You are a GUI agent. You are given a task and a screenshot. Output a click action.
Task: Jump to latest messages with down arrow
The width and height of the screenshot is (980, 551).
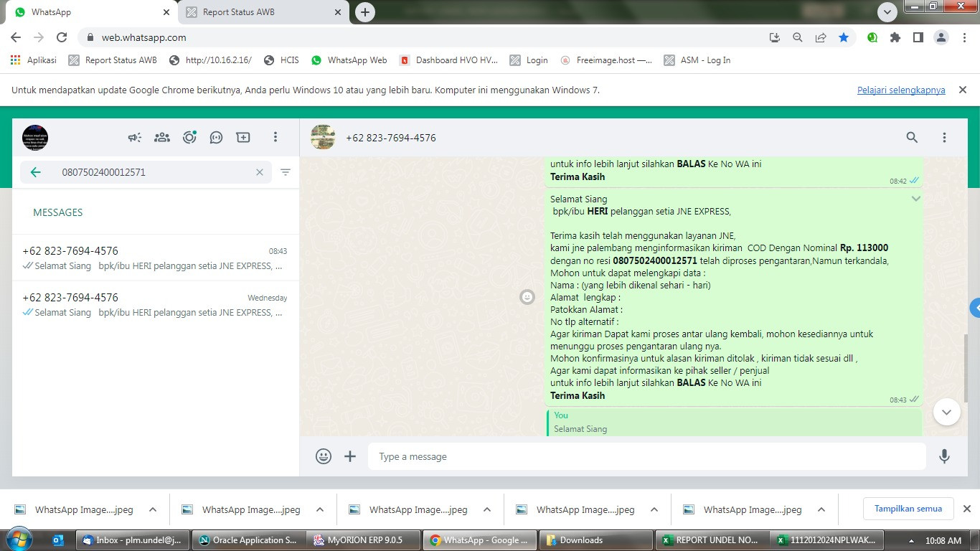tap(946, 412)
